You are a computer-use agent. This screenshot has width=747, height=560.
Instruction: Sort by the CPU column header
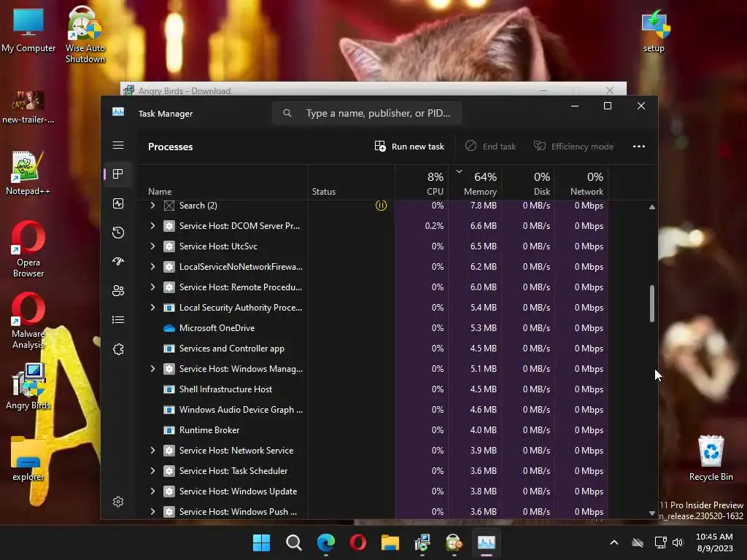(422, 183)
